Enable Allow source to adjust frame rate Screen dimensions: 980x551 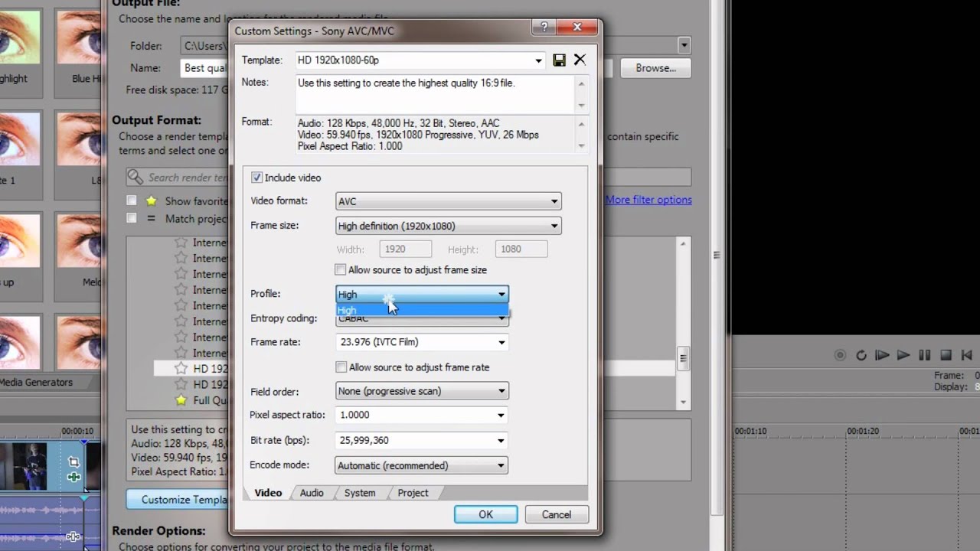(341, 367)
